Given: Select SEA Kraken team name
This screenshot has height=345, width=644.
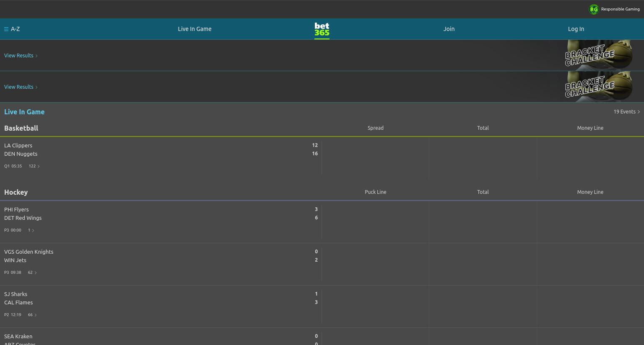Looking at the screenshot, I should [18, 336].
